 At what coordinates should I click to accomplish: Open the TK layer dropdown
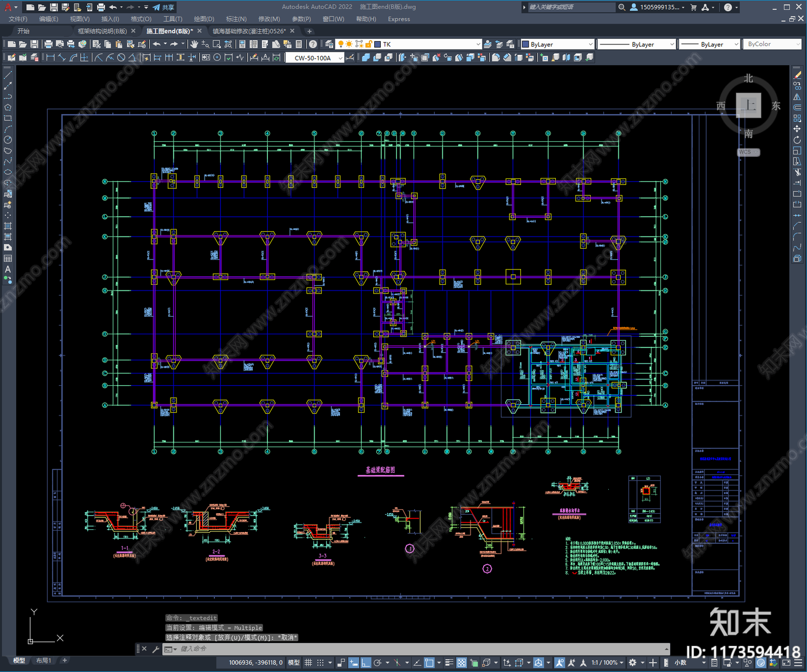(478, 44)
